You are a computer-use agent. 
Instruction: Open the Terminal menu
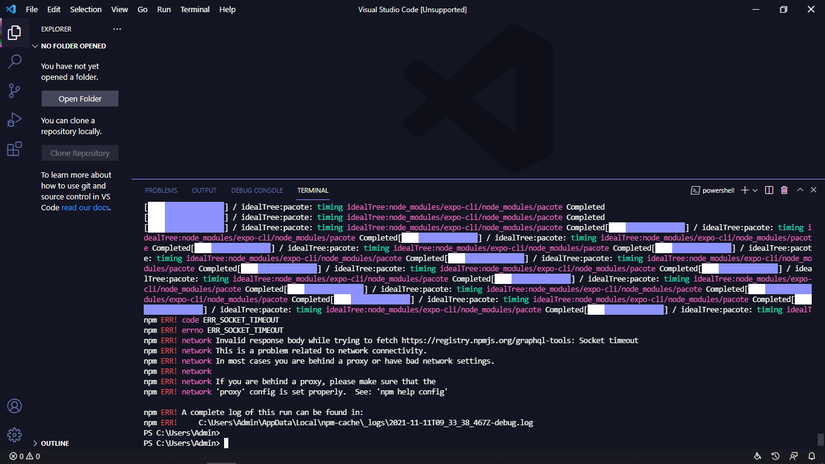(195, 9)
